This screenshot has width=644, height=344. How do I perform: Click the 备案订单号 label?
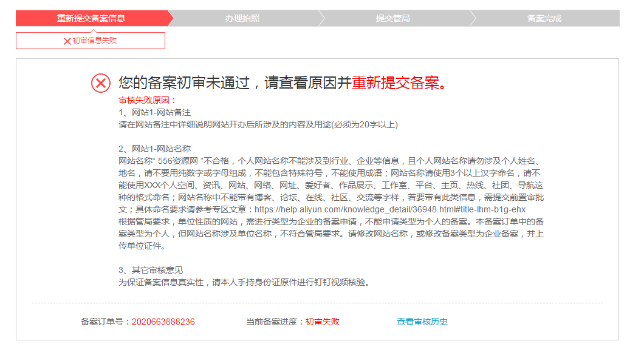105,322
